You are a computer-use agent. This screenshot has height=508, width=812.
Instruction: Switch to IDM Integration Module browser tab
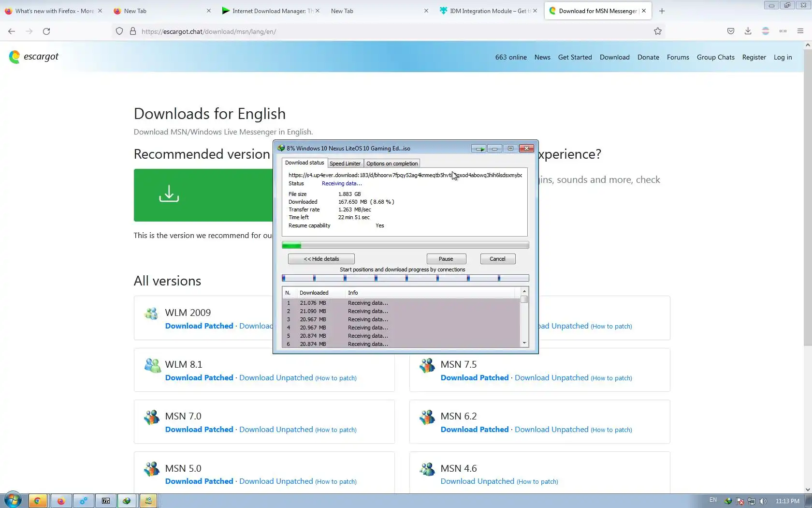488,11
